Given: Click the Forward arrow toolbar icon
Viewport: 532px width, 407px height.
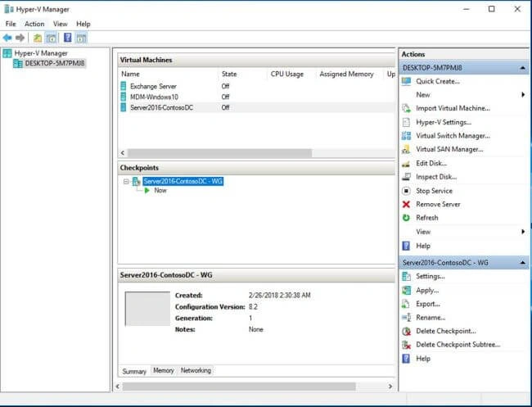Looking at the screenshot, I should coord(20,38).
